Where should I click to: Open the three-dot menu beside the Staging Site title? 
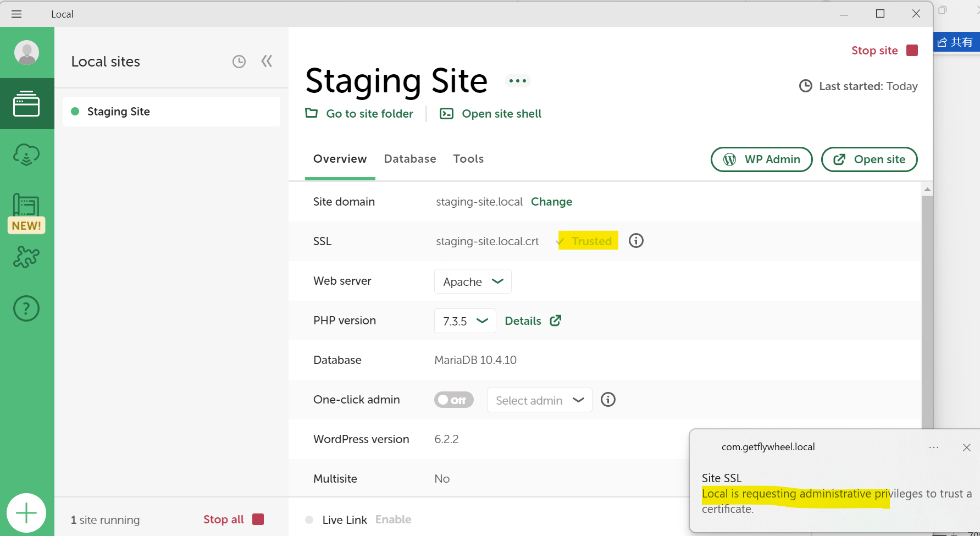pyautogui.click(x=517, y=81)
